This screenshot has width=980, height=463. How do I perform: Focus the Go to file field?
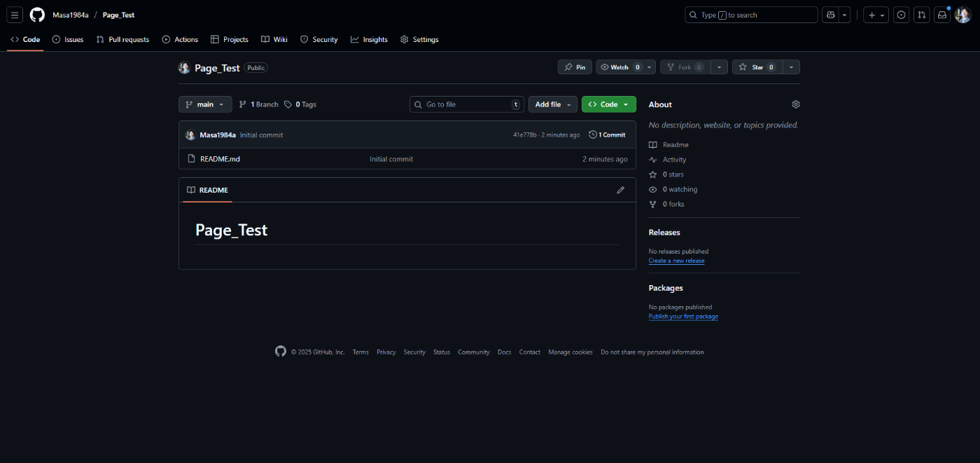click(x=467, y=104)
